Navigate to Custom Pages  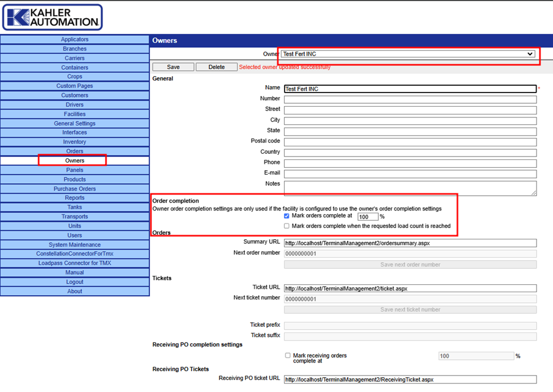click(74, 86)
